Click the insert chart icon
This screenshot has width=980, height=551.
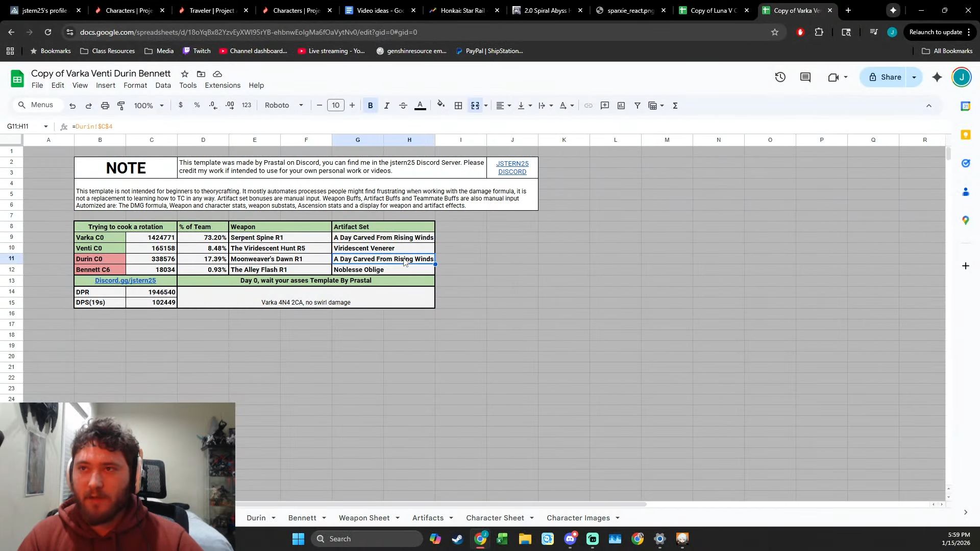click(x=621, y=106)
